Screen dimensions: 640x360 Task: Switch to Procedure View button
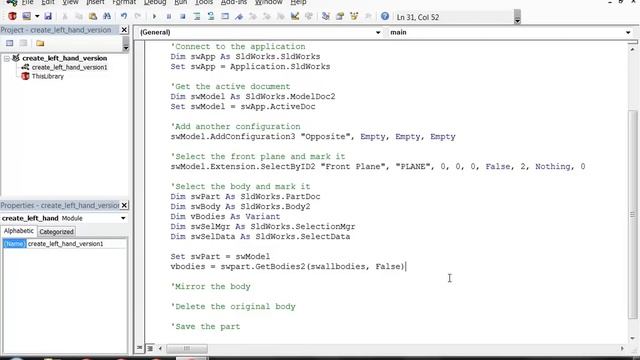point(140,348)
